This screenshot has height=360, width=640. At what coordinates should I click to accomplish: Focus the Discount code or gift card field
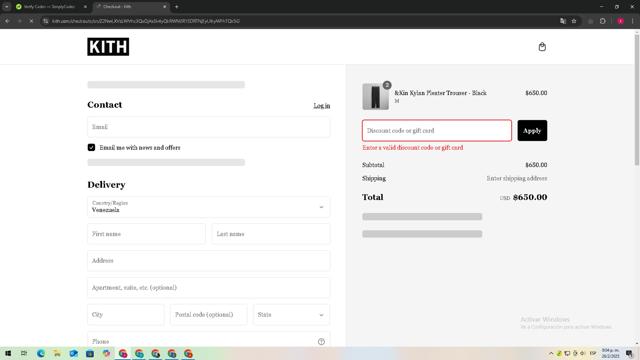437,131
